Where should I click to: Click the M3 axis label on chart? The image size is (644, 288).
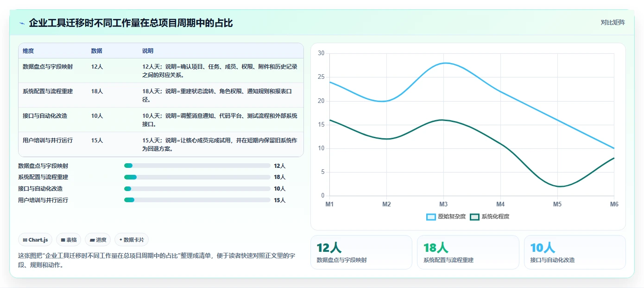tap(443, 204)
